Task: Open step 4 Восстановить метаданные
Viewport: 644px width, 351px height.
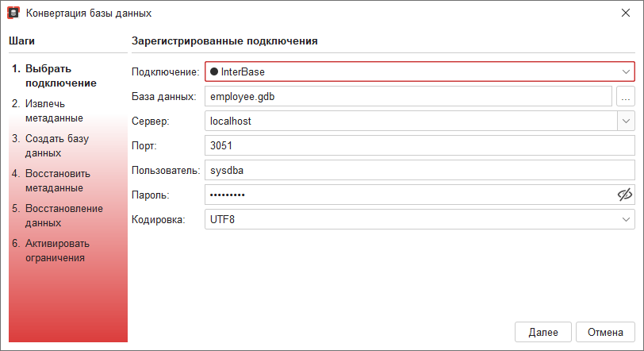Action: [57, 180]
